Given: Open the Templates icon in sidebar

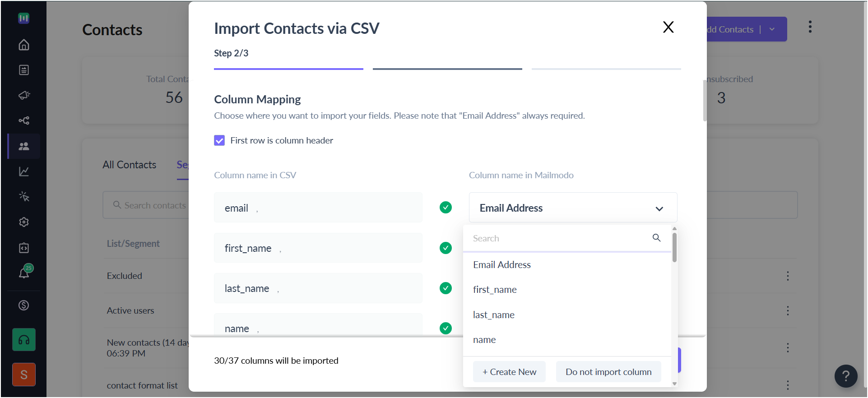Looking at the screenshot, I should pos(24,70).
